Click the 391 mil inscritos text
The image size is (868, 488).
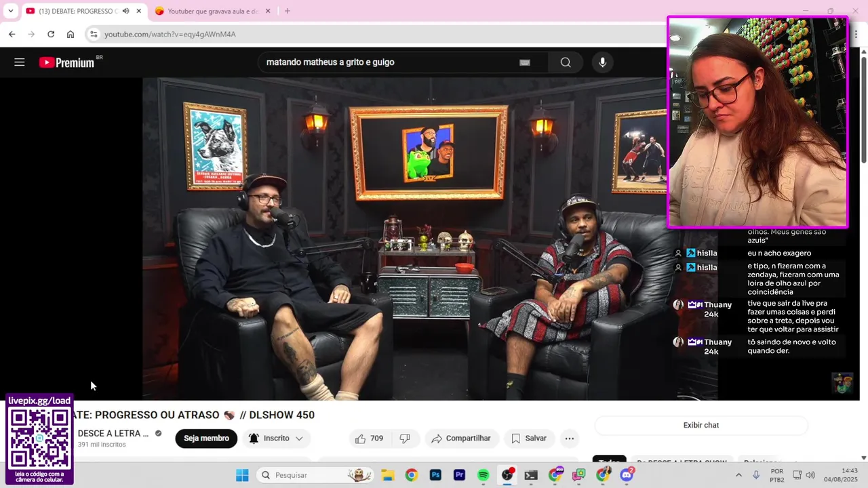pos(102,445)
